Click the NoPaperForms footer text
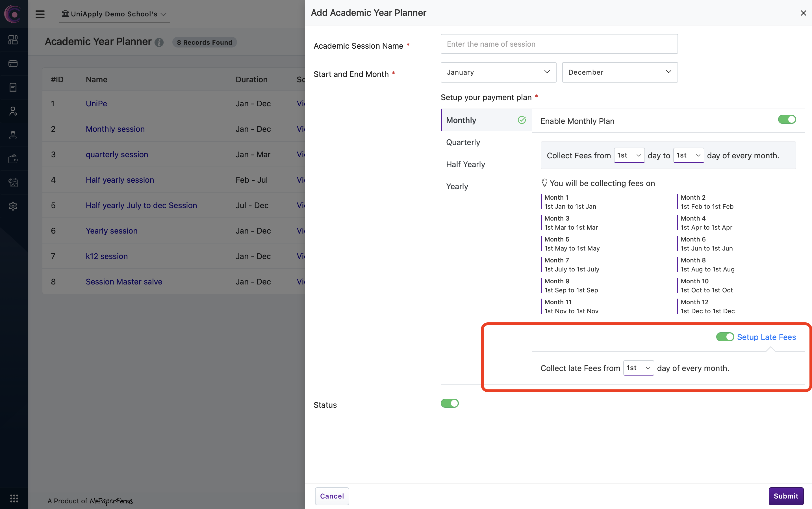Image resolution: width=812 pixels, height=509 pixels. (x=111, y=501)
